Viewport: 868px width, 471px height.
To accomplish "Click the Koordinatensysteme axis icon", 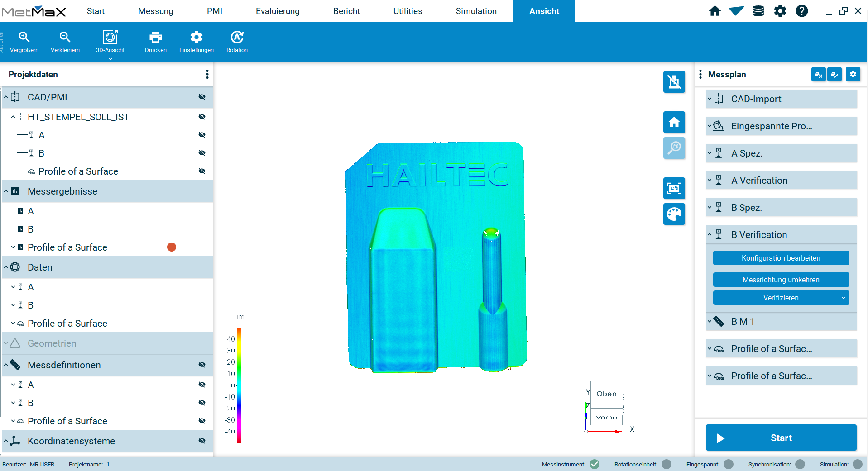I will coord(15,441).
